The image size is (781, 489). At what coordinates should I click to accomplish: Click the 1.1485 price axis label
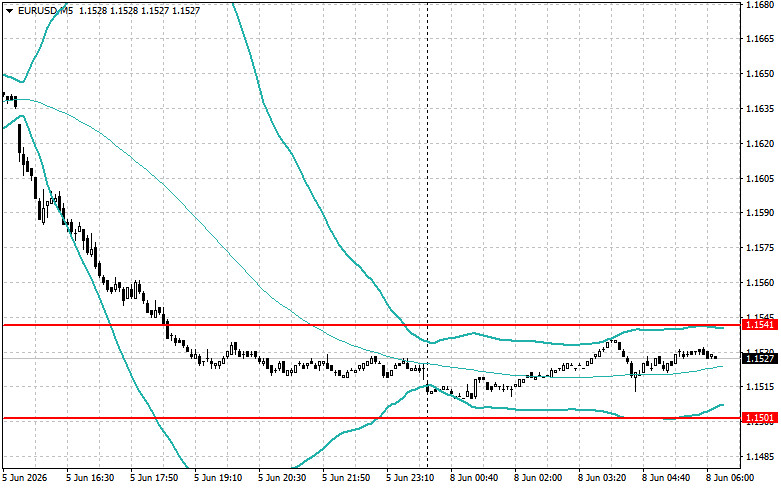coord(760,457)
